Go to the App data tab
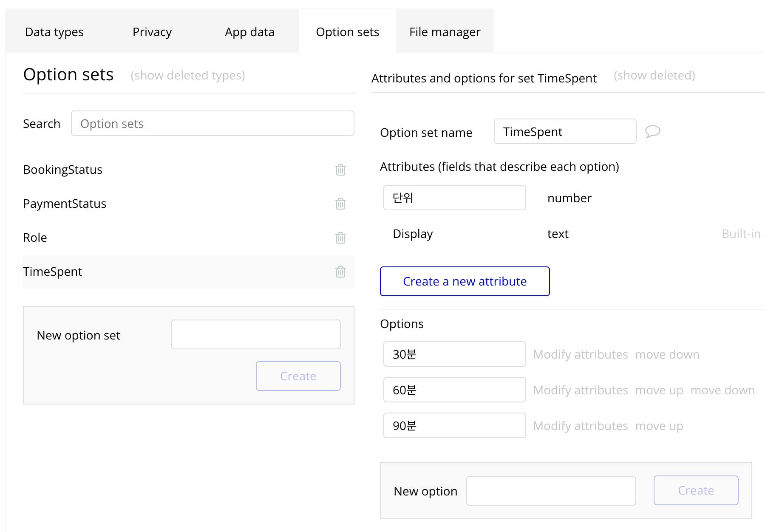Viewport: 765px width, 532px height. [249, 32]
